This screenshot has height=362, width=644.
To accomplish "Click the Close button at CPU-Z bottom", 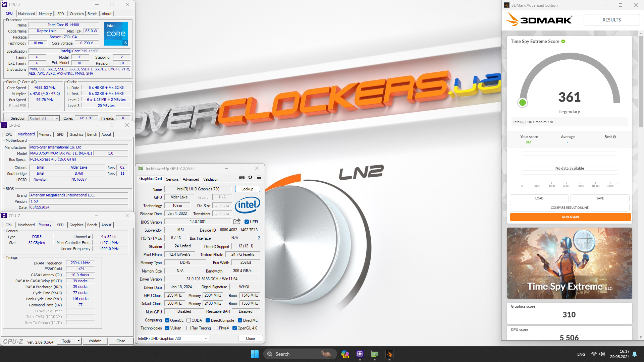I will (x=121, y=341).
